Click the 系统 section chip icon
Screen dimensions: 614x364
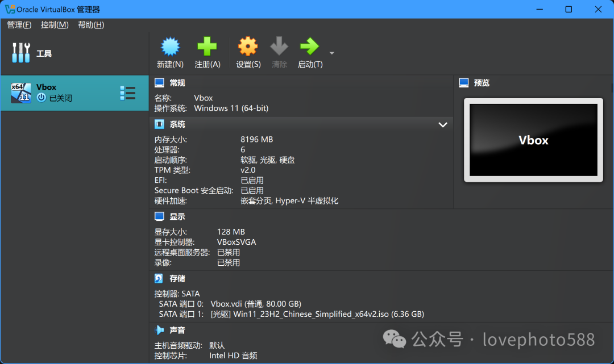[159, 124]
